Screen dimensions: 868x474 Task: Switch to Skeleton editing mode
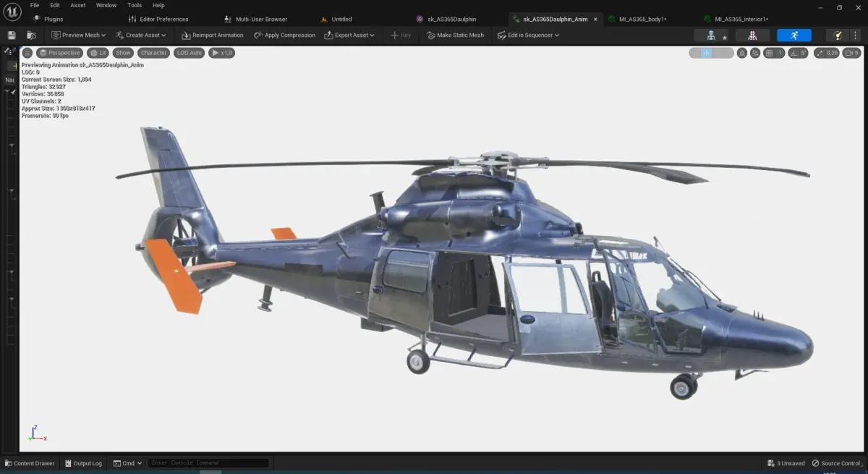coord(711,35)
